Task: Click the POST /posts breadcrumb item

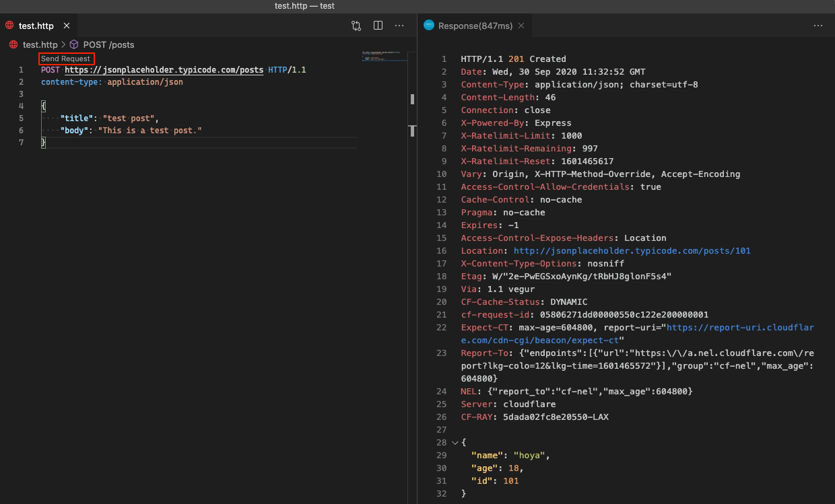Action: (108, 44)
